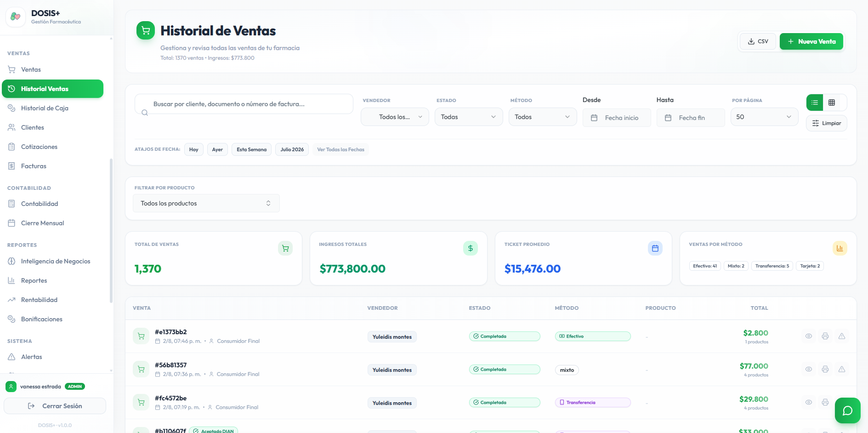View details of sale #e1373bb2 eye icon
This screenshot has width=868, height=433.
tap(809, 336)
